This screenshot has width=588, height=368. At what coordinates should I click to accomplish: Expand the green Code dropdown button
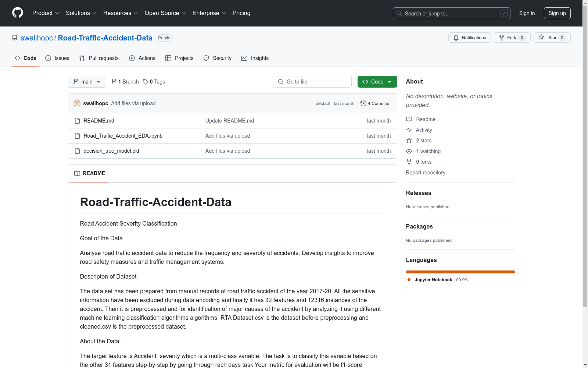click(x=377, y=82)
